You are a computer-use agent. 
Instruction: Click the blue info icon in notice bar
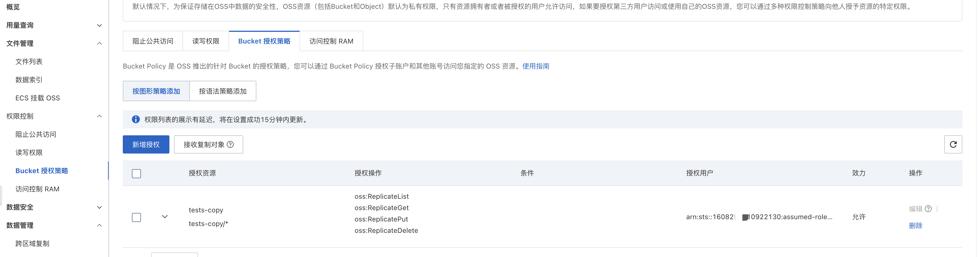(x=136, y=120)
